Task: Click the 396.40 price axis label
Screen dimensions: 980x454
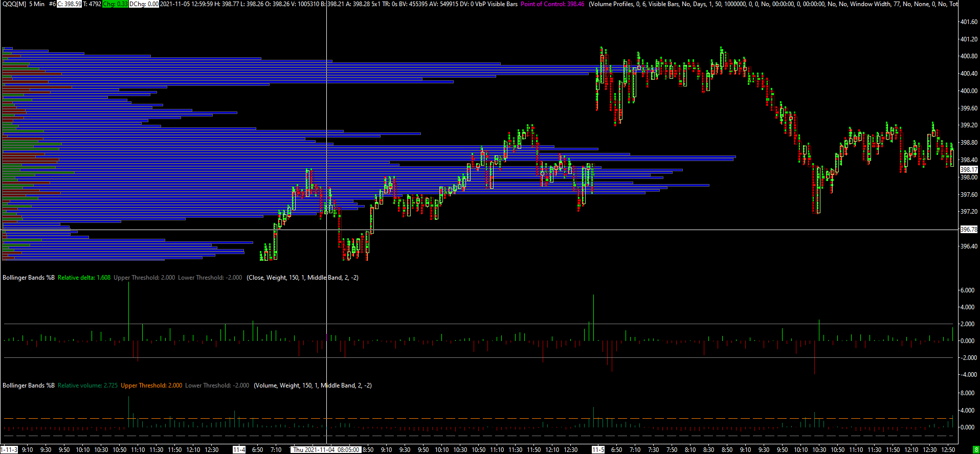Action: [x=969, y=246]
